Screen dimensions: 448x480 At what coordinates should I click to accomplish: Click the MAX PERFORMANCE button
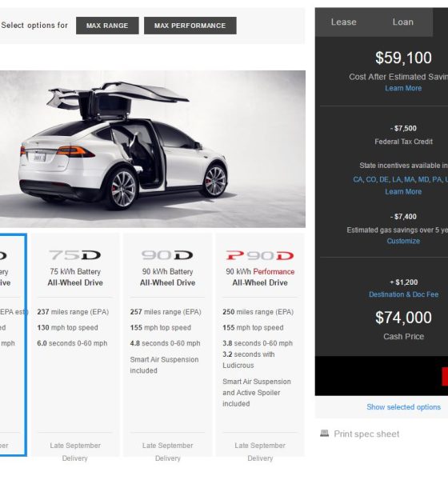pos(190,26)
